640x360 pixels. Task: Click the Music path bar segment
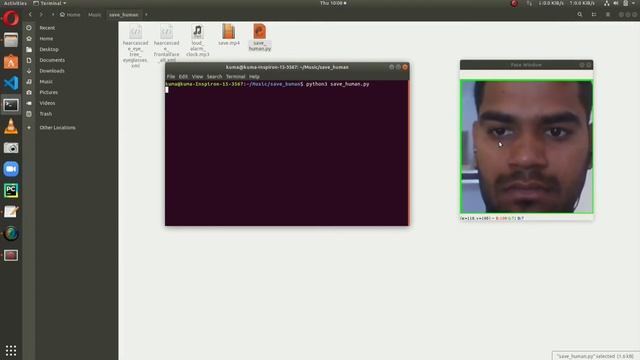click(94, 14)
